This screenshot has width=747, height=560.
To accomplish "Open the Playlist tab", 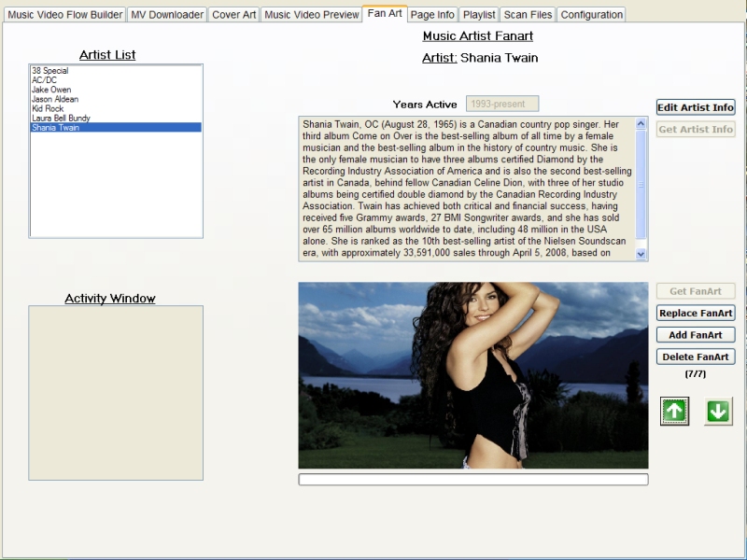I will click(479, 15).
